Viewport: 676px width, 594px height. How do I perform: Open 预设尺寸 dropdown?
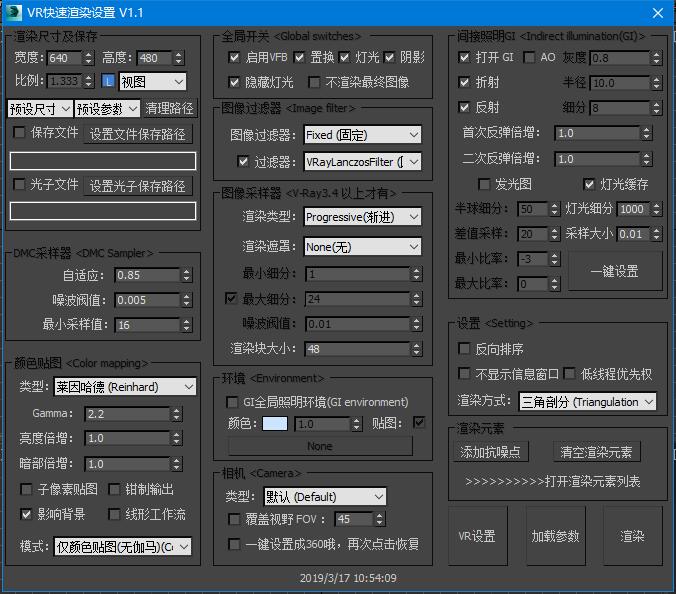(x=40, y=109)
